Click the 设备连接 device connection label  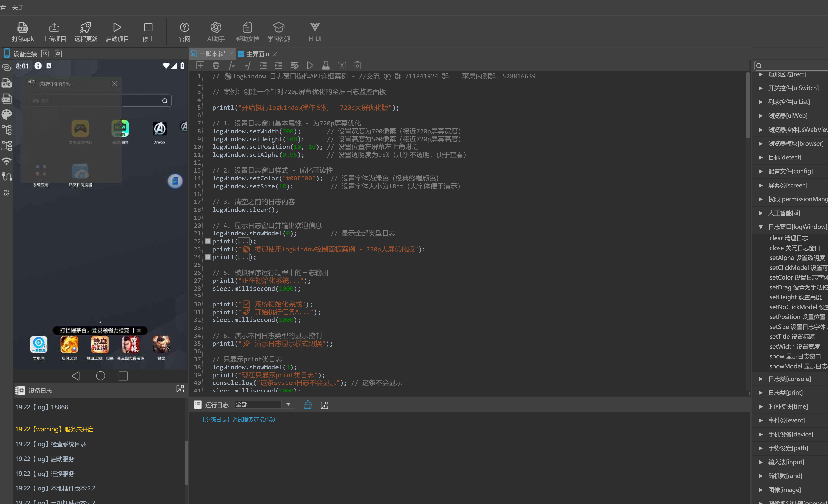25,54
